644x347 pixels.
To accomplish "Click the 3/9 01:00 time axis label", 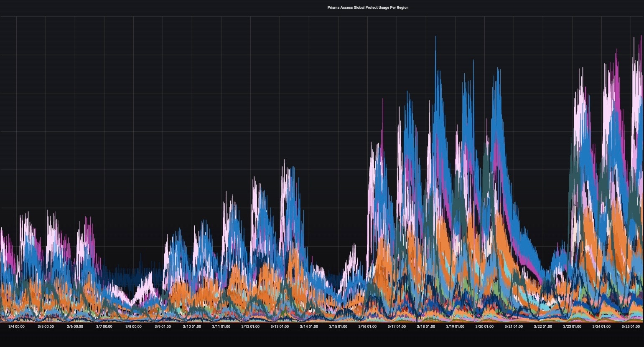I will click(163, 327).
